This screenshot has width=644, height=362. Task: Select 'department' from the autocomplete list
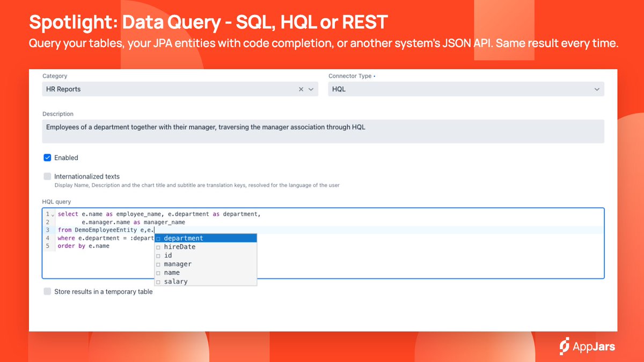click(x=206, y=238)
